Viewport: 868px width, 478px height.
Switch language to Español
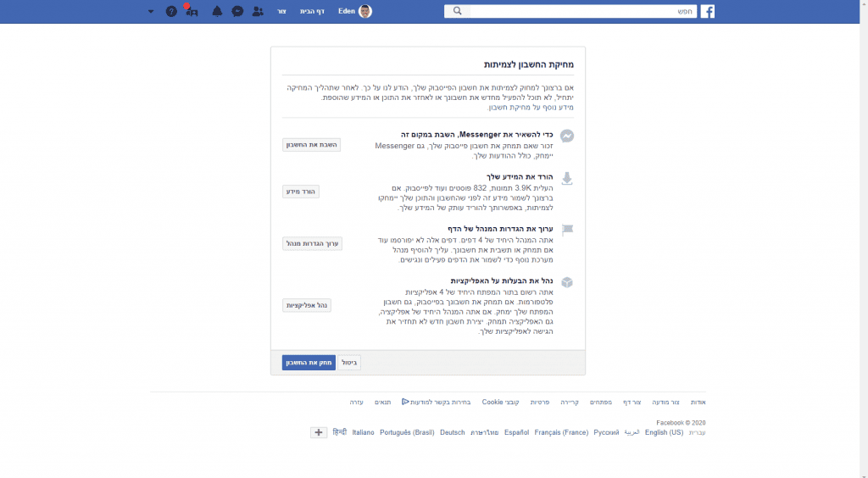point(516,432)
